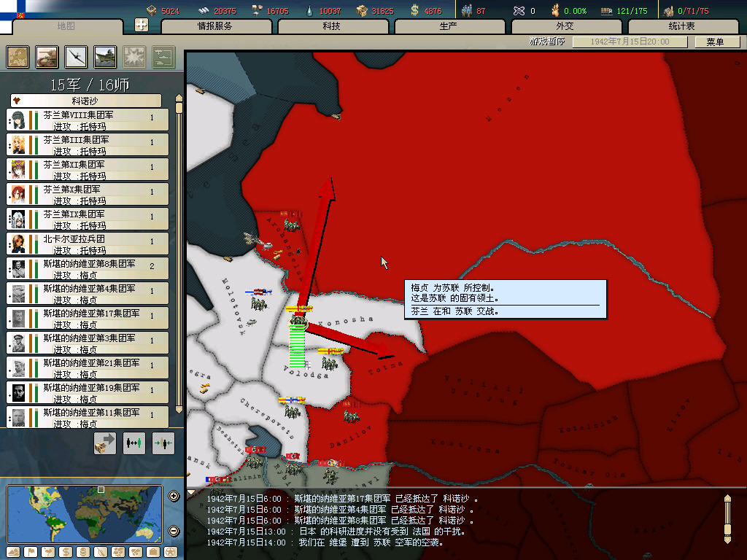The width and height of the screenshot is (747, 560).
Task: Select army 芬兰第XI集团军
Action: pos(88,169)
